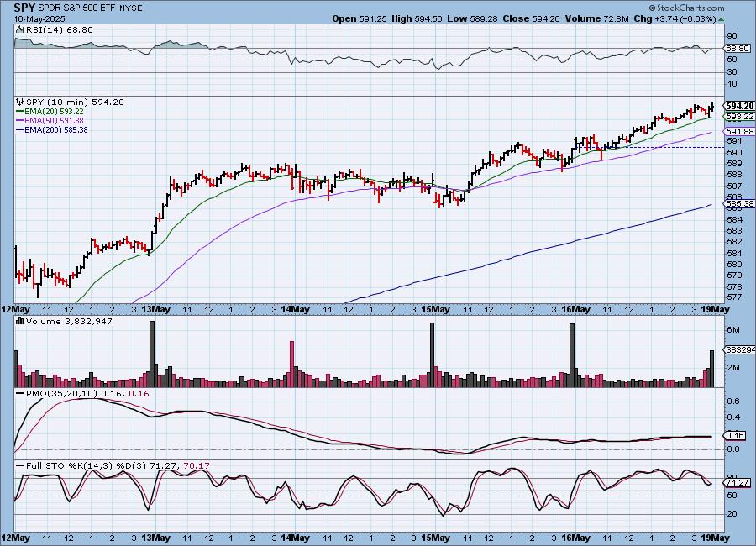The image size is (756, 546).
Task: Click the SPY (10 min) 594.20 label
Action: click(x=75, y=102)
